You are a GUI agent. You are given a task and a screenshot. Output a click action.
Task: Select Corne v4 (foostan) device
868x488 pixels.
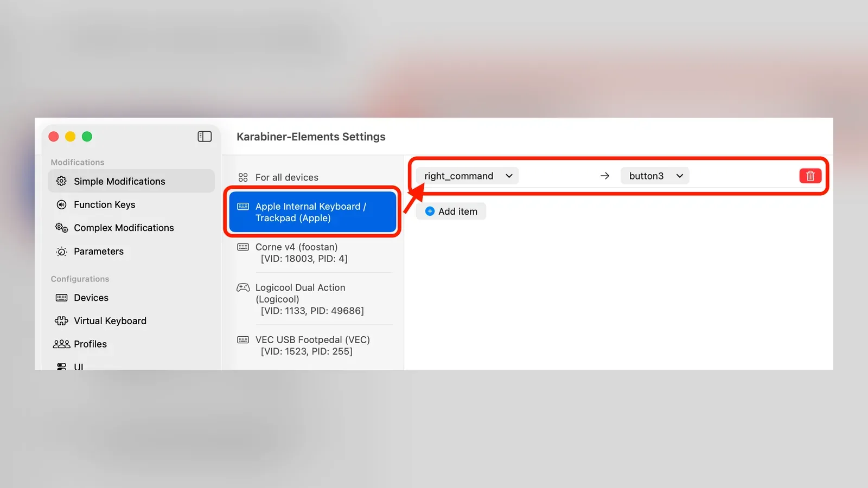click(312, 253)
